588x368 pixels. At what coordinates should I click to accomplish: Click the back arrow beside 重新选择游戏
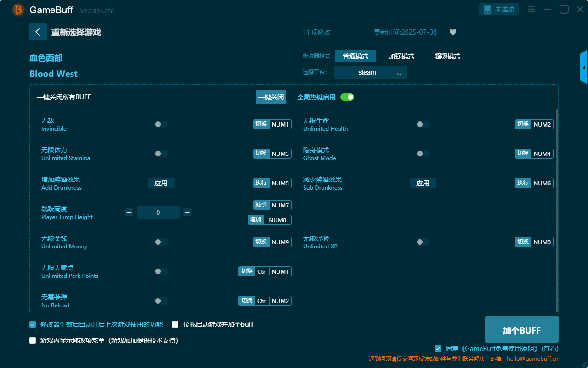38,31
